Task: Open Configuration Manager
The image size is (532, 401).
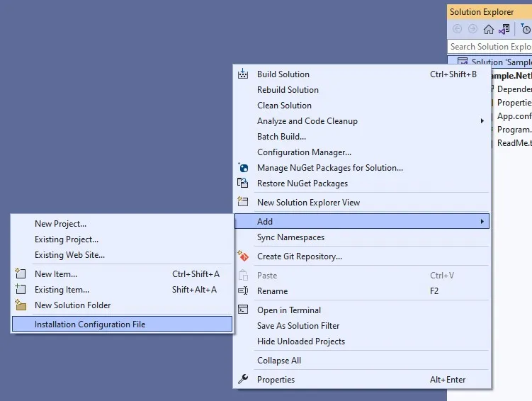Action: (x=363, y=152)
